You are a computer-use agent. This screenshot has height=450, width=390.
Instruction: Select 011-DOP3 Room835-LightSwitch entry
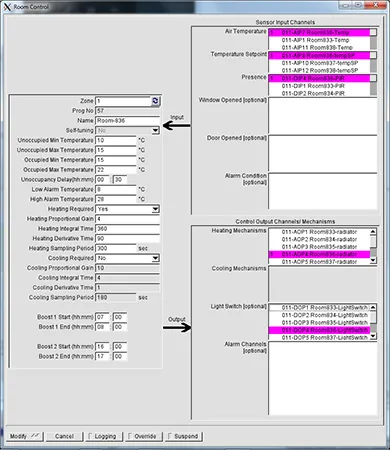tap(319, 322)
